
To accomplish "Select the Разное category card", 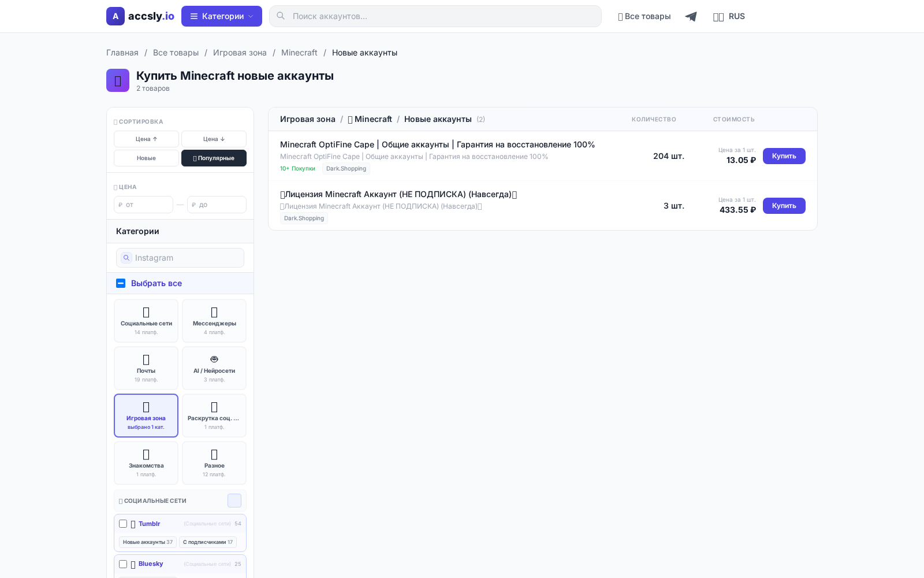I will click(214, 463).
